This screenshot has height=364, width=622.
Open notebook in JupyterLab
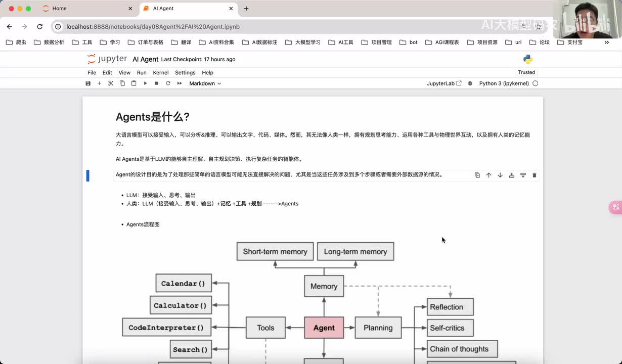444,83
